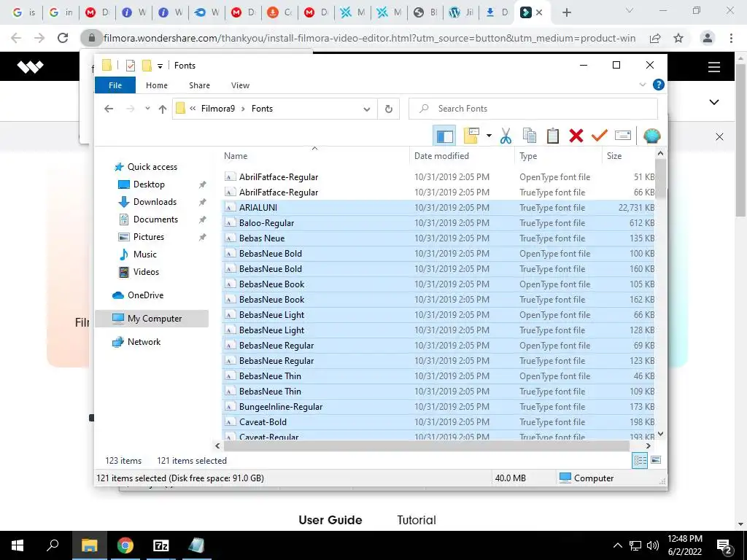This screenshot has height=560, width=747.
Task: Open Desktop in the navigation pane
Action: click(x=149, y=184)
